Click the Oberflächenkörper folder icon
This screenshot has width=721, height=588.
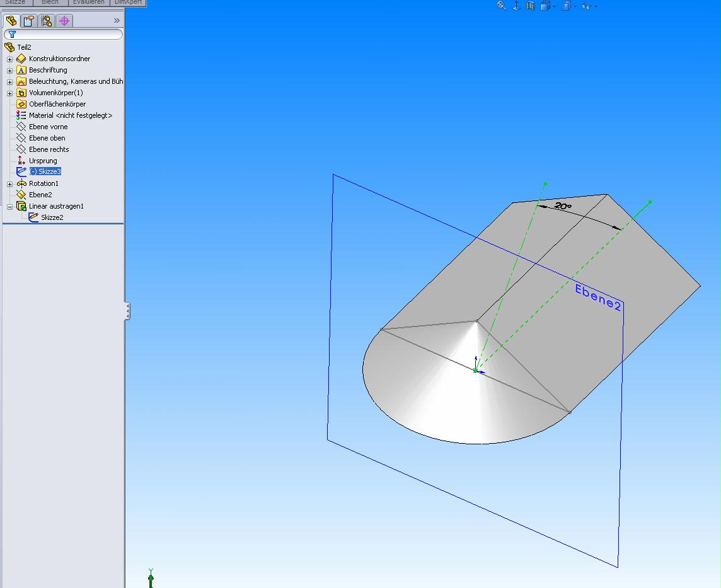tap(21, 104)
